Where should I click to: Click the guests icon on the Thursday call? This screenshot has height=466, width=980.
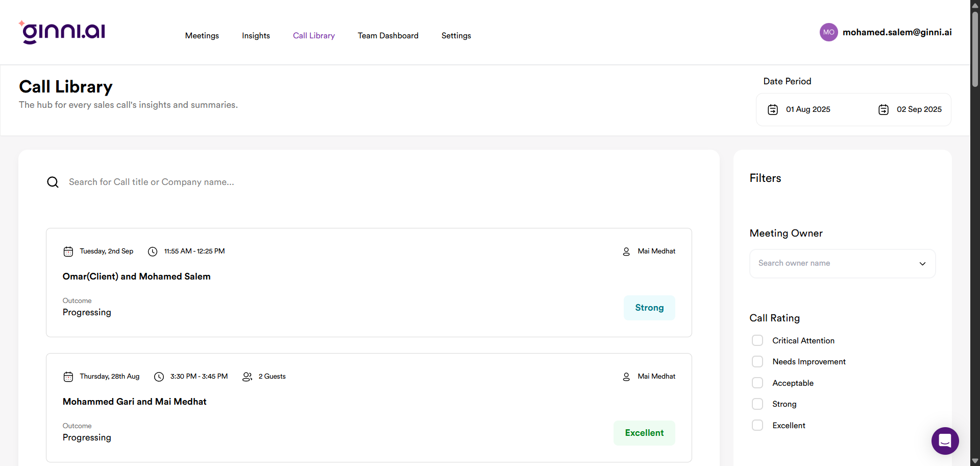pos(248,377)
